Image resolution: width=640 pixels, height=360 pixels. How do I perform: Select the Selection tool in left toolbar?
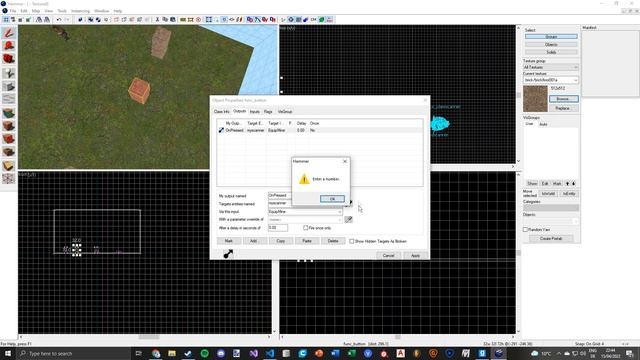pos(9,33)
